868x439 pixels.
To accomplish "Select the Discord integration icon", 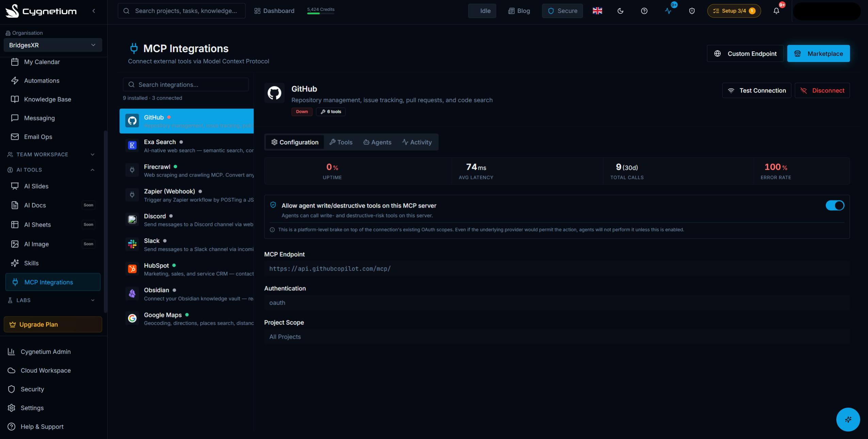I will [x=132, y=219].
